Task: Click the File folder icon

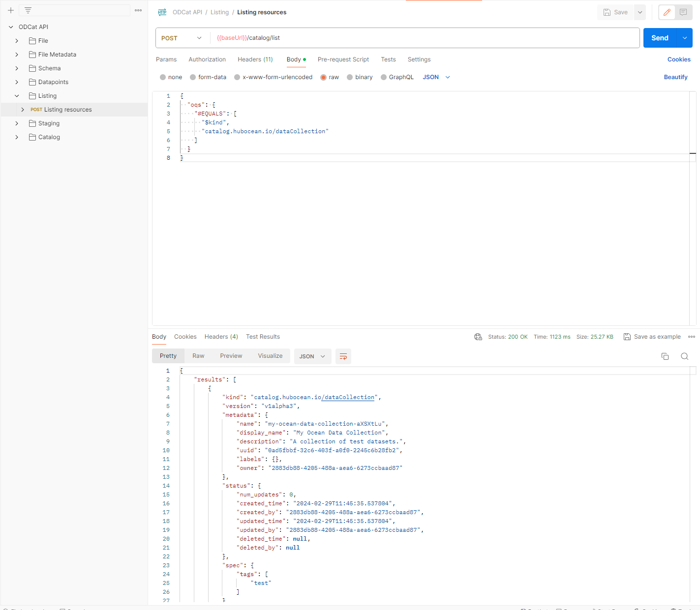Action: click(32, 41)
